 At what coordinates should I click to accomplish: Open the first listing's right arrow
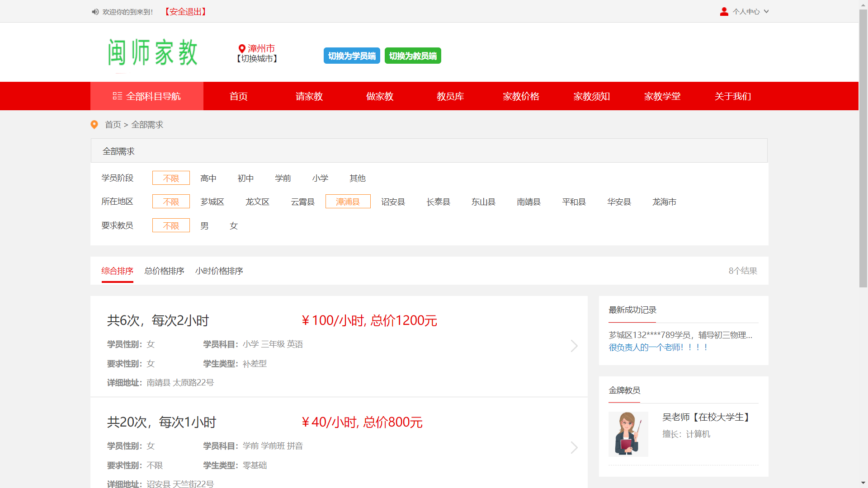574,346
